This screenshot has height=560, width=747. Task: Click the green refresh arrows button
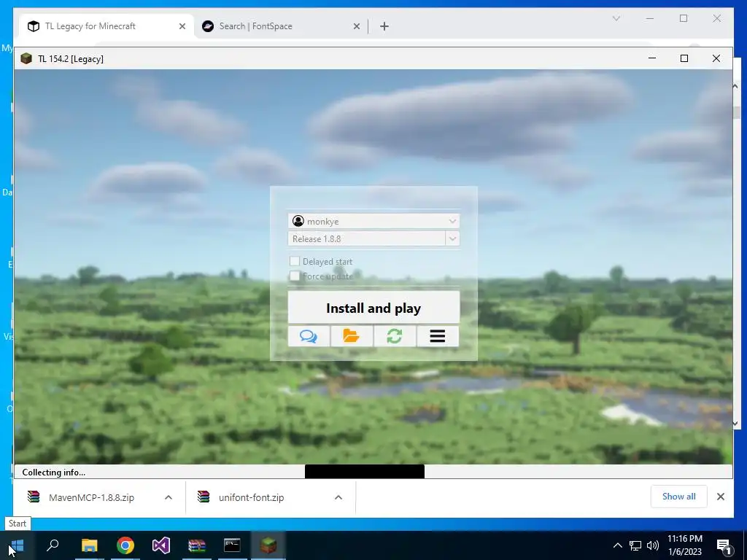tap(395, 336)
